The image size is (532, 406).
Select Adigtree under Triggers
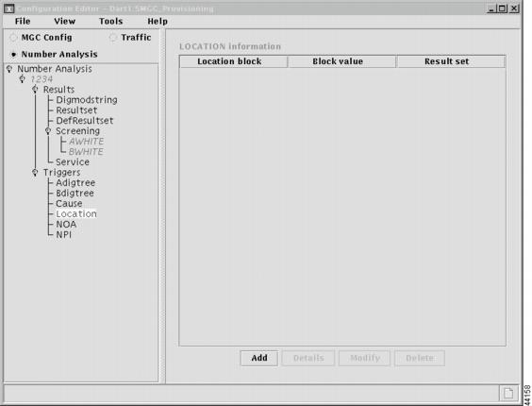pos(75,183)
